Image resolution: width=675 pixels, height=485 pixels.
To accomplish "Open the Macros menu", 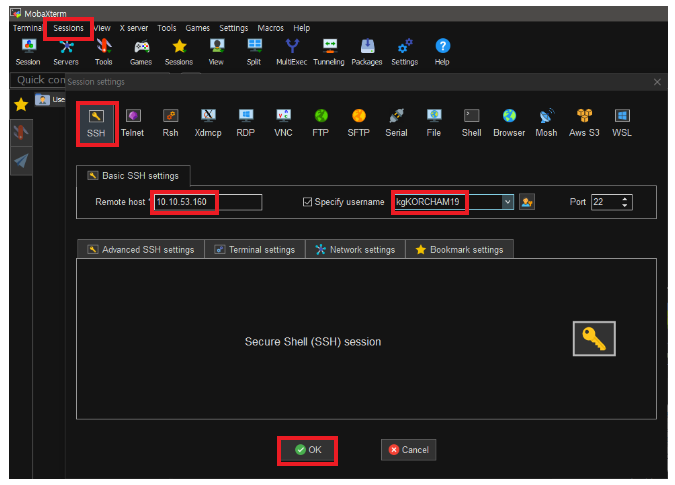I will click(x=270, y=28).
